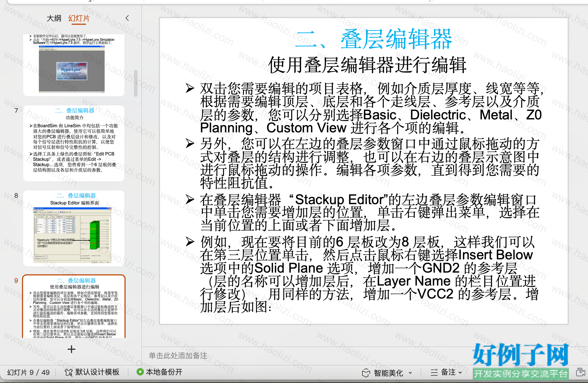Collapse the slide panel with the chevron

tap(127, 18)
